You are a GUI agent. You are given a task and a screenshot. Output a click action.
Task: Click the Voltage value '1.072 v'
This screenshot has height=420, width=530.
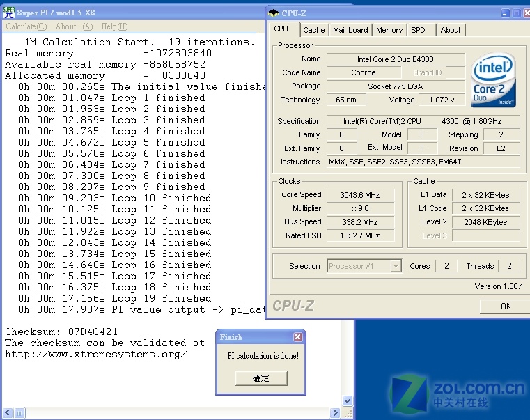click(442, 100)
